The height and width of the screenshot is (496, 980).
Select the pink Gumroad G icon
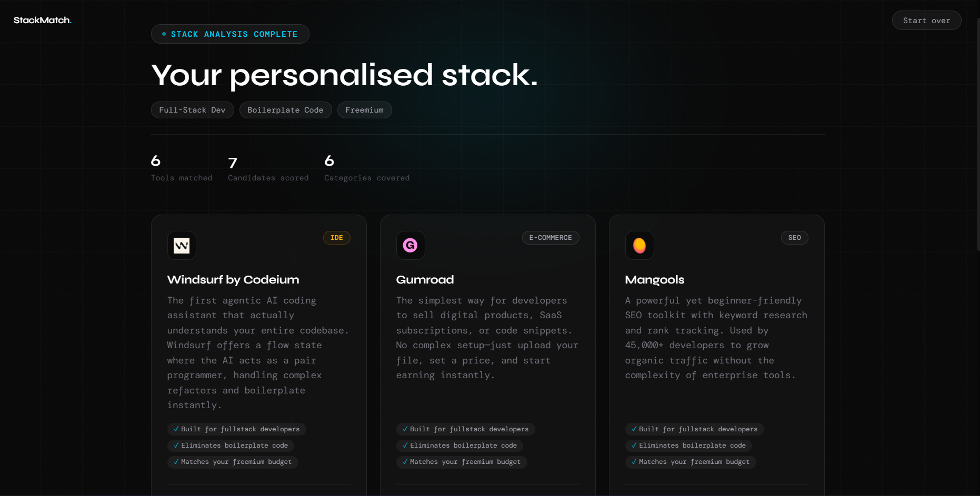pos(411,245)
